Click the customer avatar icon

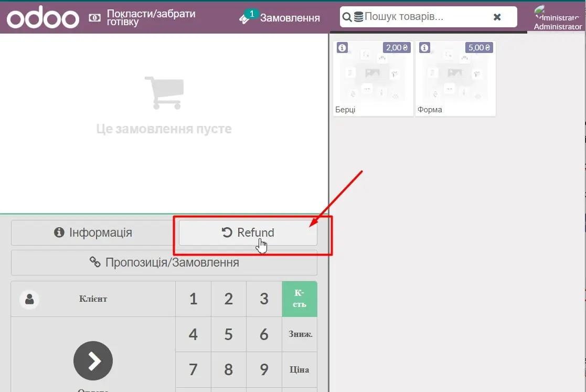click(29, 299)
